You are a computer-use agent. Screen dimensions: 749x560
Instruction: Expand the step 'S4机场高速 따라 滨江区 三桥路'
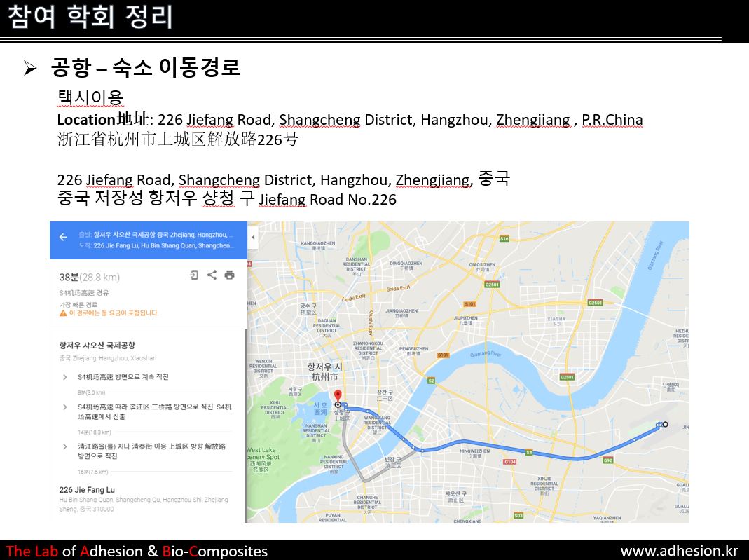[65, 407]
